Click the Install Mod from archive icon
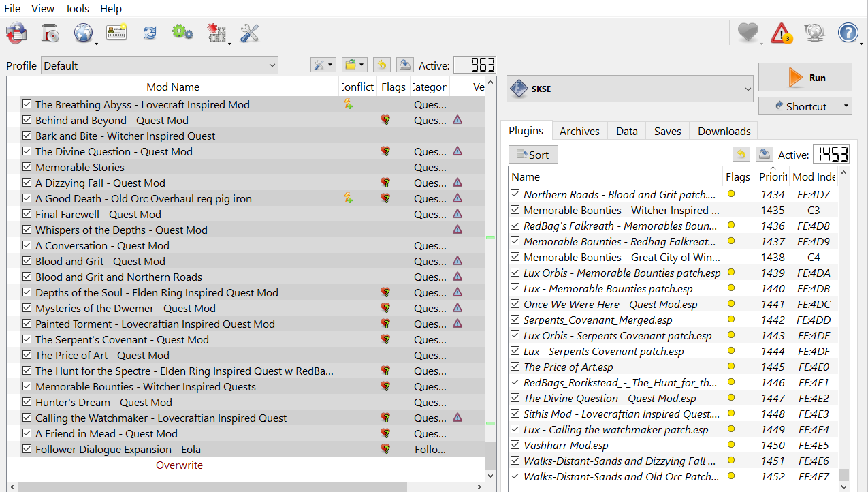Image resolution: width=868 pixels, height=492 pixels. tap(16, 33)
